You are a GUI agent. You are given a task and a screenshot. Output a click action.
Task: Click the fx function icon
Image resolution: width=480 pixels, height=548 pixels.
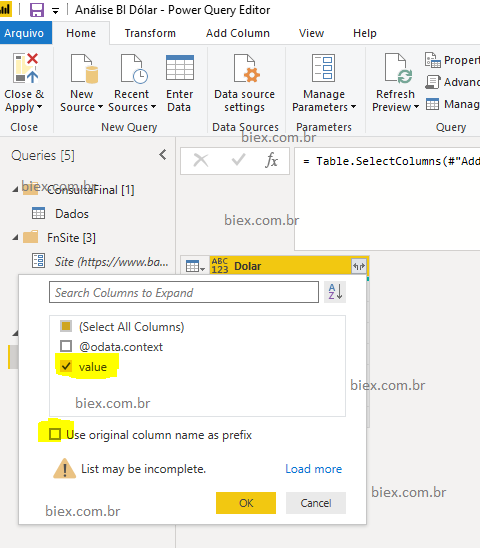coord(271,161)
